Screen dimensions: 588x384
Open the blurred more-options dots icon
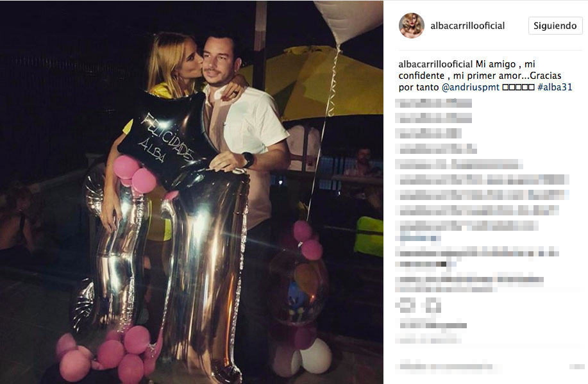point(576,367)
